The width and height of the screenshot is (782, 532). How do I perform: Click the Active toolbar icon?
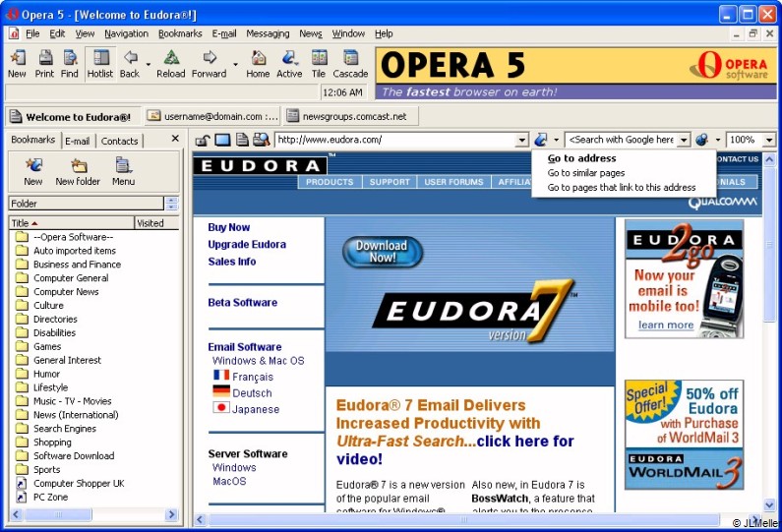pos(289,64)
